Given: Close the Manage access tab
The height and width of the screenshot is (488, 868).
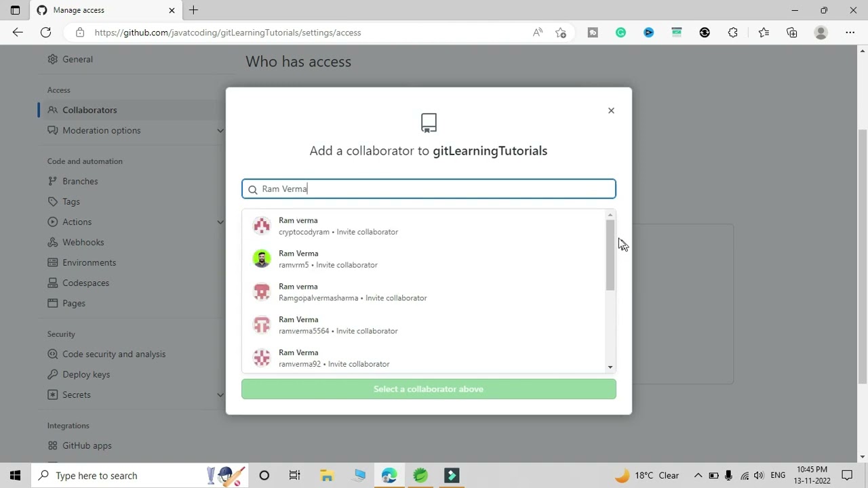Looking at the screenshot, I should (x=172, y=10).
